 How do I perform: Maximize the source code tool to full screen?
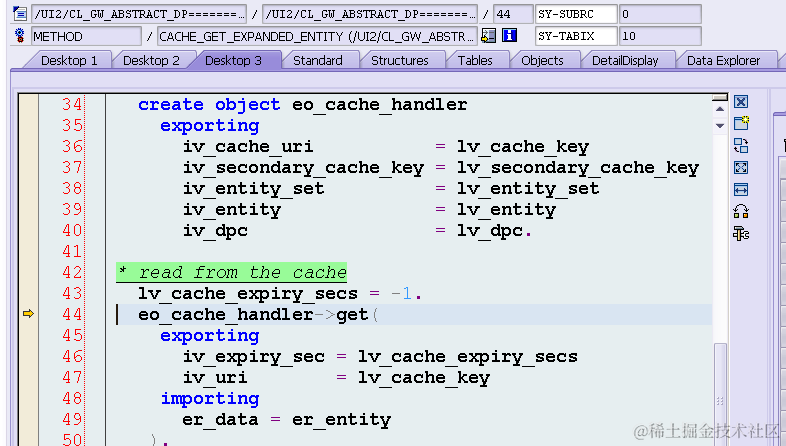[x=741, y=167]
